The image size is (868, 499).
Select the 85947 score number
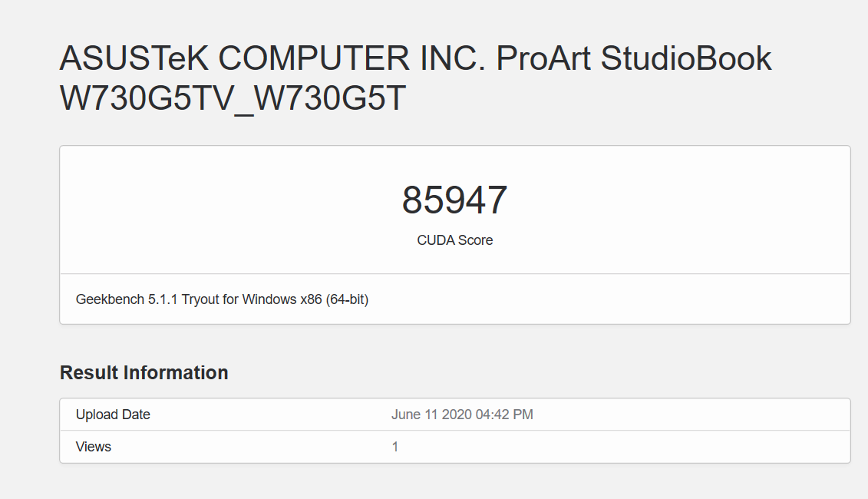point(454,200)
